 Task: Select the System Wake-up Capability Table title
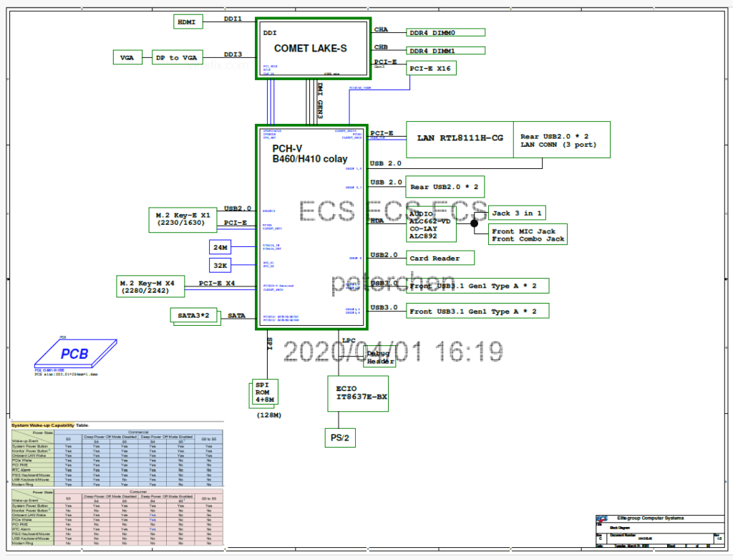click(x=49, y=425)
